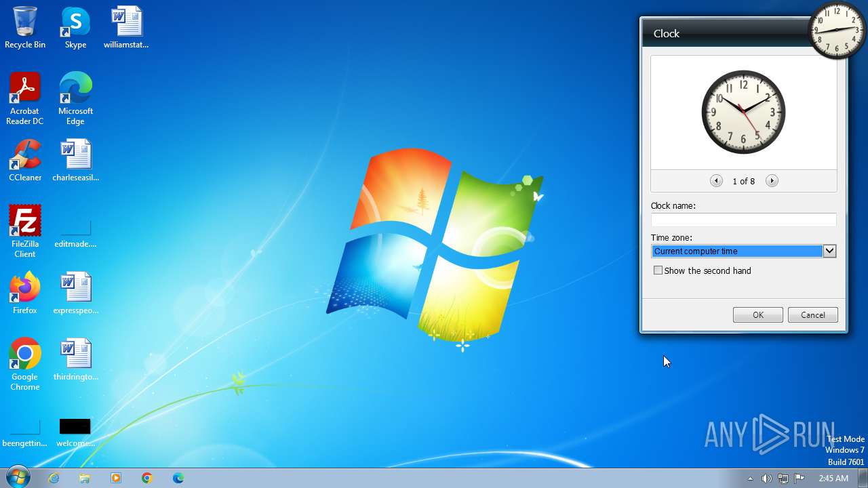Select the black welcome desktop file
This screenshot has height=488, width=868.
pos(75,432)
